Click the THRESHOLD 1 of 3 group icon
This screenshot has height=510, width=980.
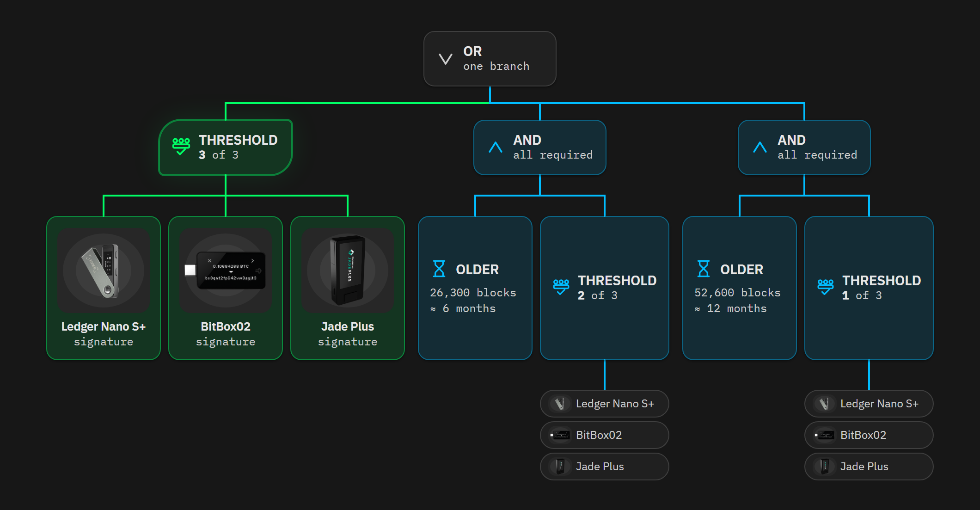pos(826,287)
